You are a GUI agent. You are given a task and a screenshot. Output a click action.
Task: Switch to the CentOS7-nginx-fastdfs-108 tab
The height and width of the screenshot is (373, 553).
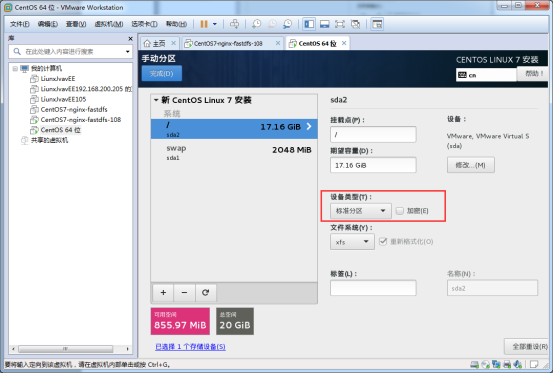click(228, 43)
